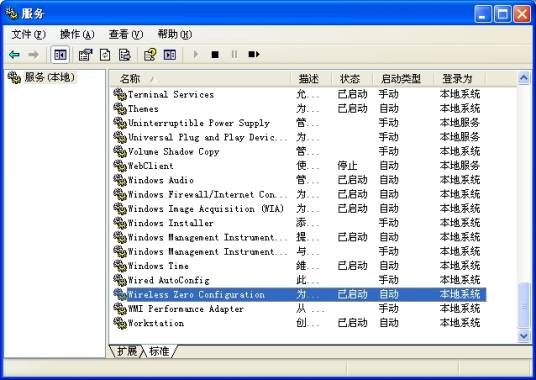
Task: Click 本地服务 login of WebClient row
Action: pyautogui.click(x=460, y=166)
